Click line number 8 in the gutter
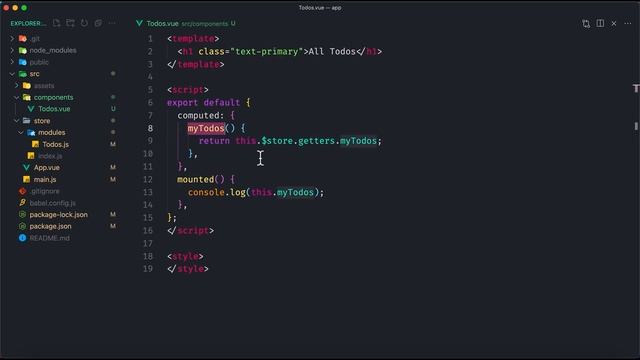 150,128
